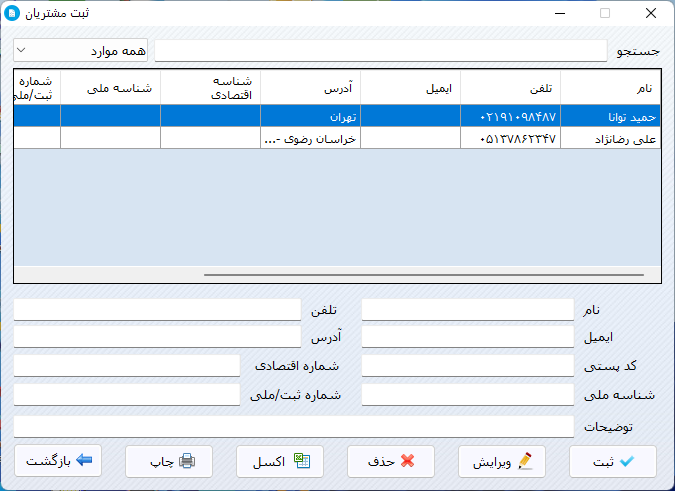
Task: Click the ویرایش button label
Action: tap(492, 463)
